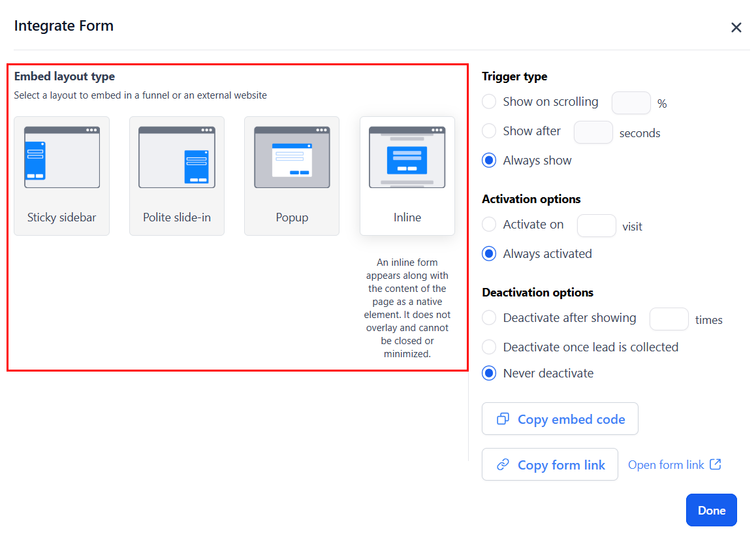
Task: Pick the Popup layout card
Action: click(x=292, y=176)
